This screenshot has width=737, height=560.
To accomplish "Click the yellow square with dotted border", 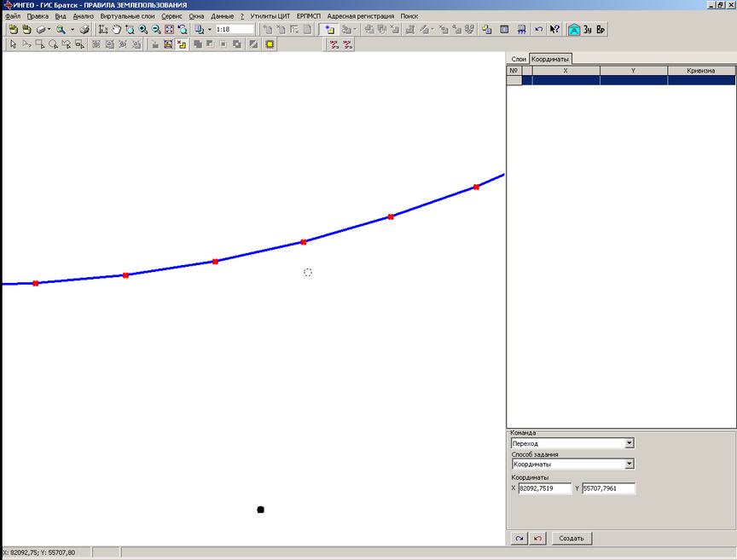I will point(270,44).
